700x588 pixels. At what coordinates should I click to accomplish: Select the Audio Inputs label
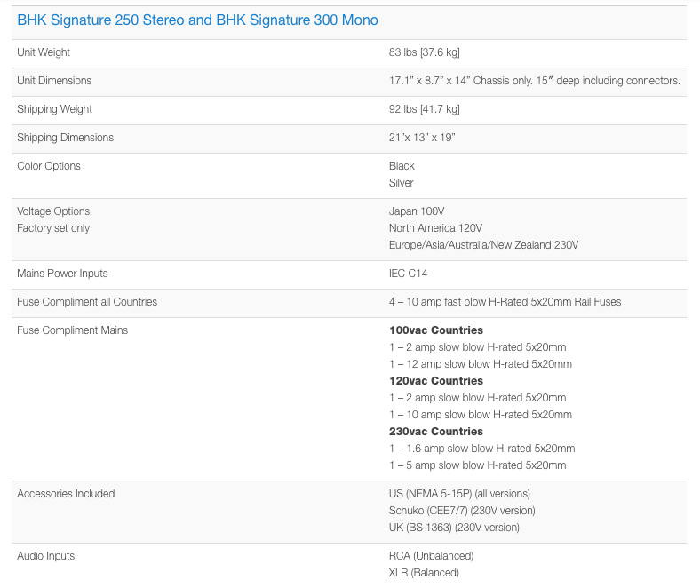click(x=45, y=556)
